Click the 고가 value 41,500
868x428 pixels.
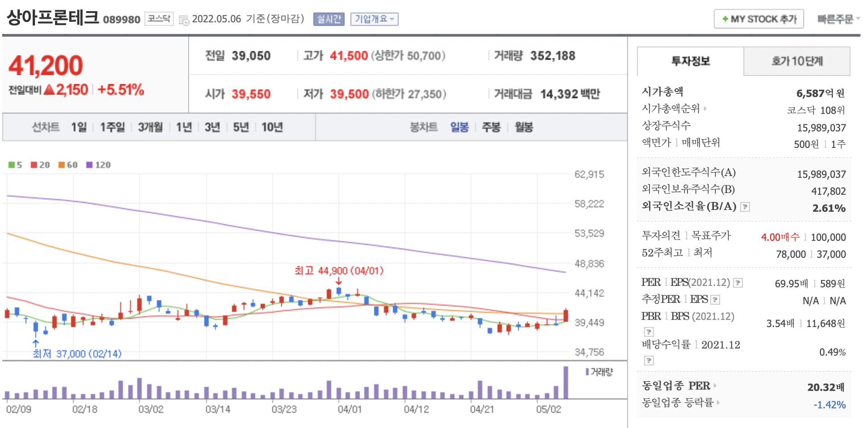349,56
